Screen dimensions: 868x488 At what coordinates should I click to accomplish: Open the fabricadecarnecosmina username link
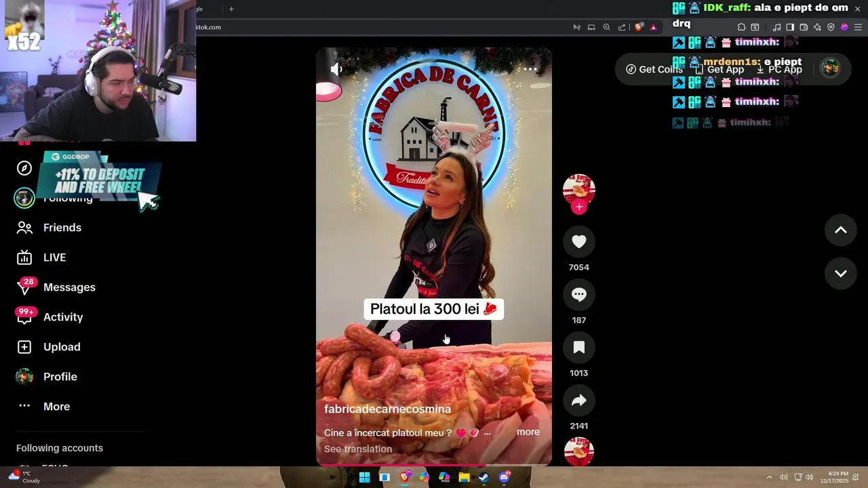(x=387, y=409)
